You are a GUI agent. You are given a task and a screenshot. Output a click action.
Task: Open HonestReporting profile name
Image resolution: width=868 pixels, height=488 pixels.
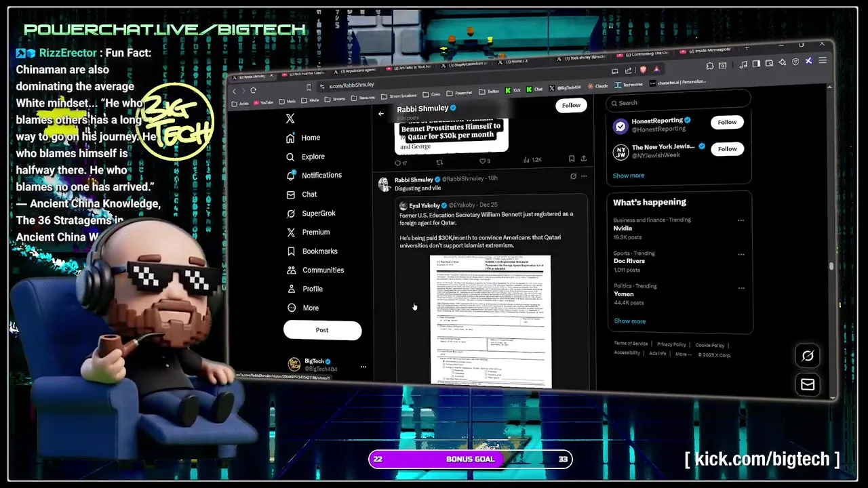tap(657, 121)
